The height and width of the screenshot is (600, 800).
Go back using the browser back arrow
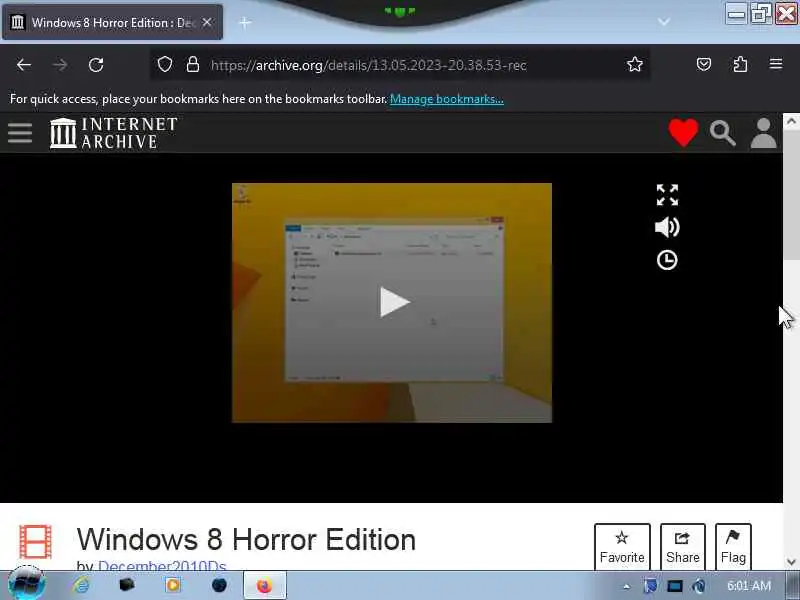24,65
